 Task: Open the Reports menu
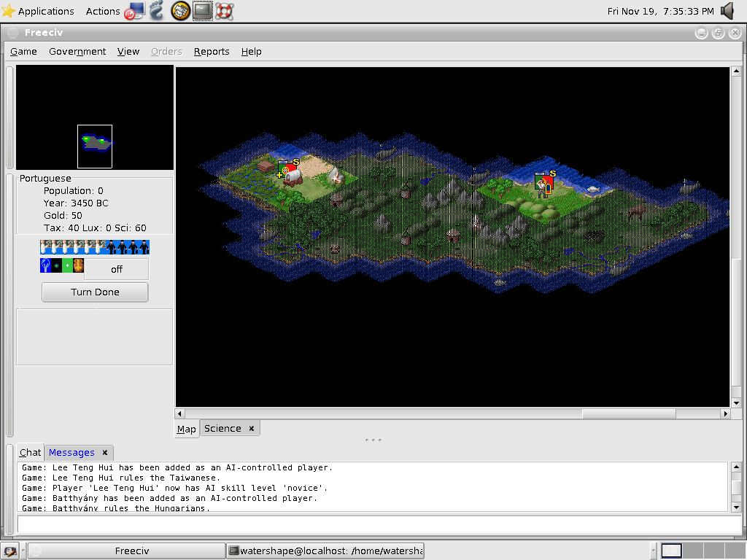pos(212,52)
